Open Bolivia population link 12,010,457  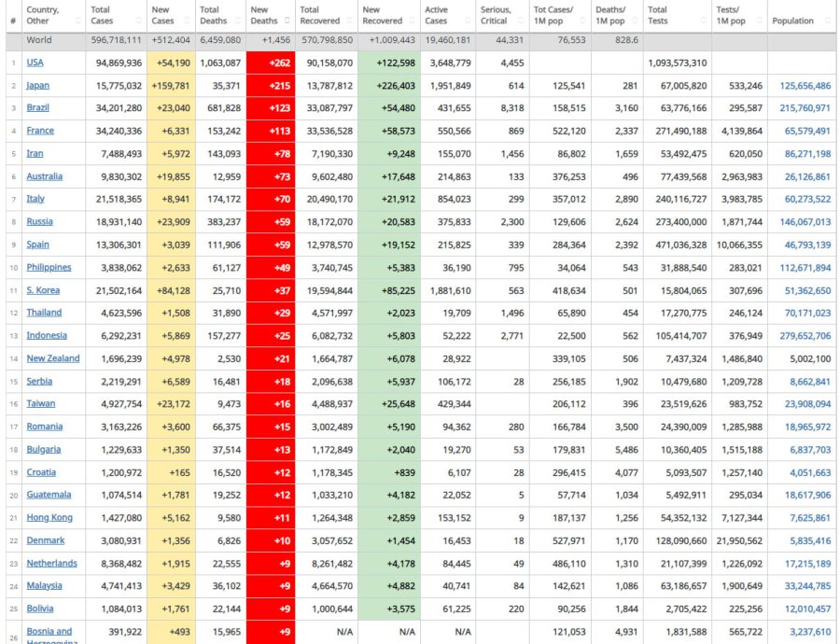pyautogui.click(x=808, y=609)
